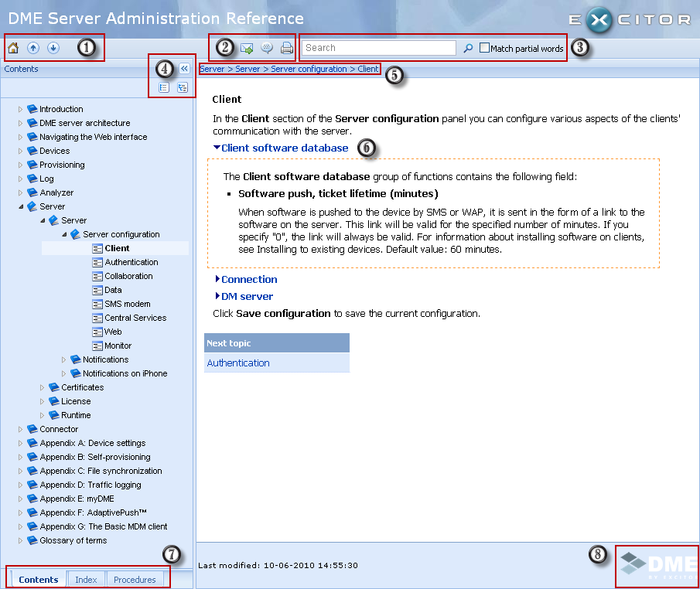Screen dimensions: 700x589
Task: Open the Procedures tab
Action: pyautogui.click(x=135, y=580)
